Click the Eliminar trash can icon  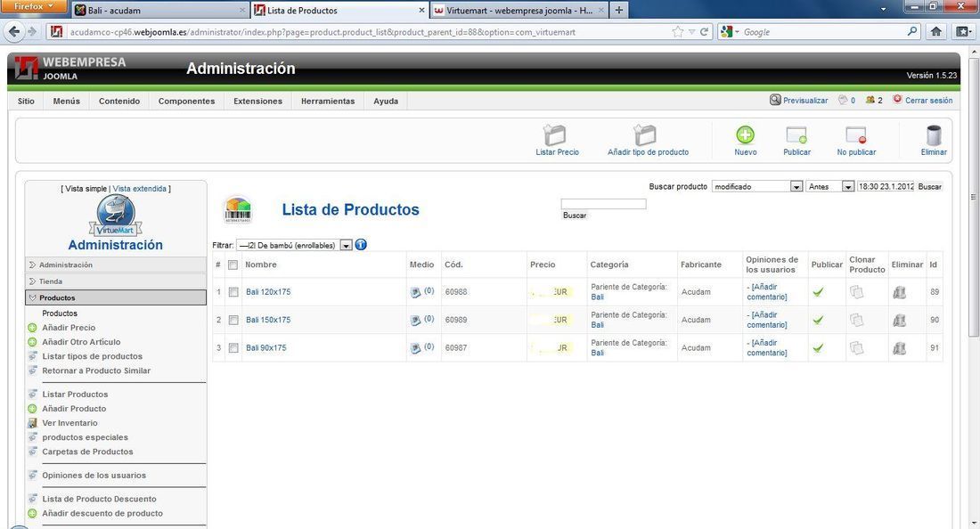[933, 134]
